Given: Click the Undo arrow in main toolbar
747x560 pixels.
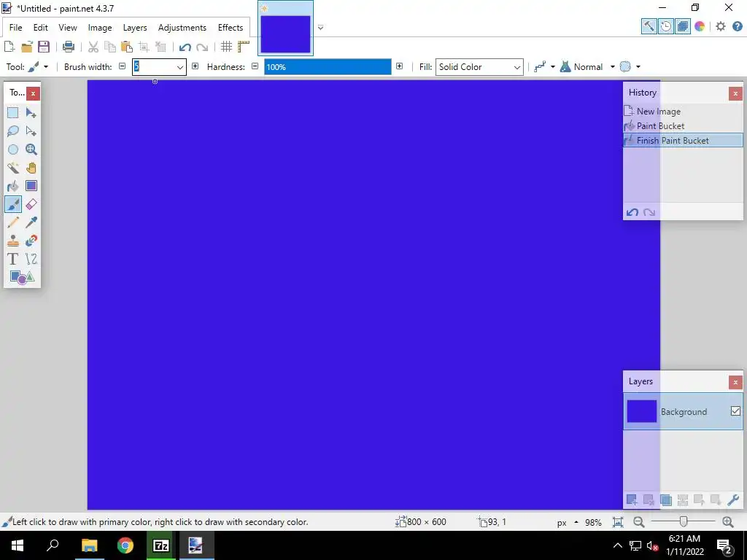Looking at the screenshot, I should tap(185, 47).
